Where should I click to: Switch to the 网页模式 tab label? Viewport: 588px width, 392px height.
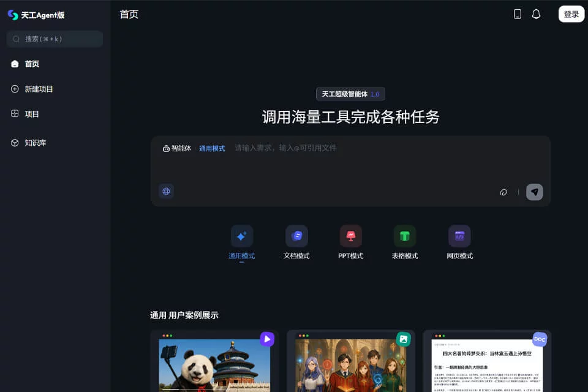point(459,256)
